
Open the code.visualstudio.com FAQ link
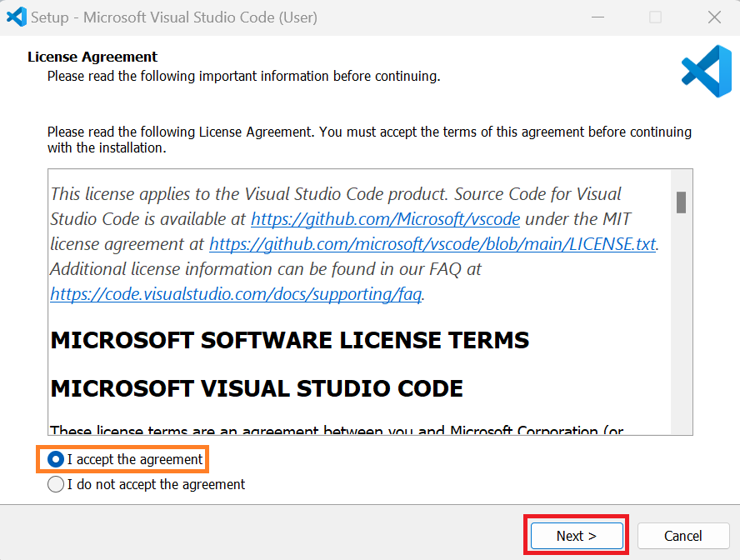(x=236, y=294)
